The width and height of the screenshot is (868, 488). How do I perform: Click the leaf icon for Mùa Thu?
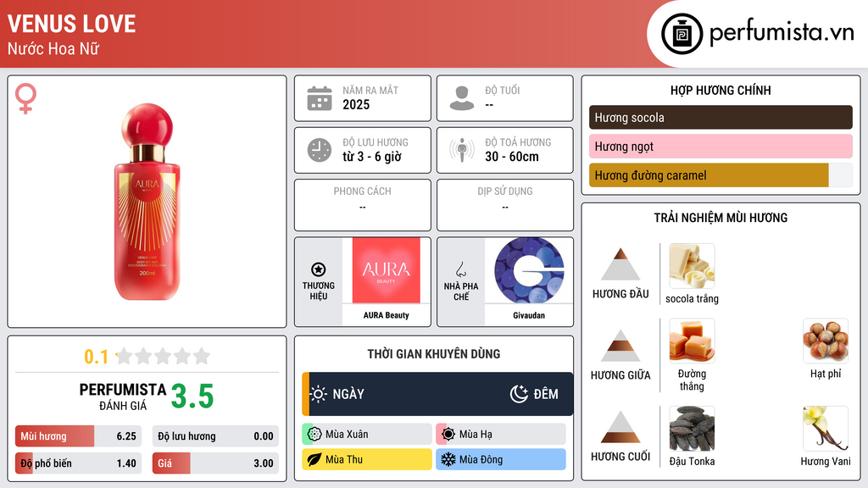pos(314,459)
